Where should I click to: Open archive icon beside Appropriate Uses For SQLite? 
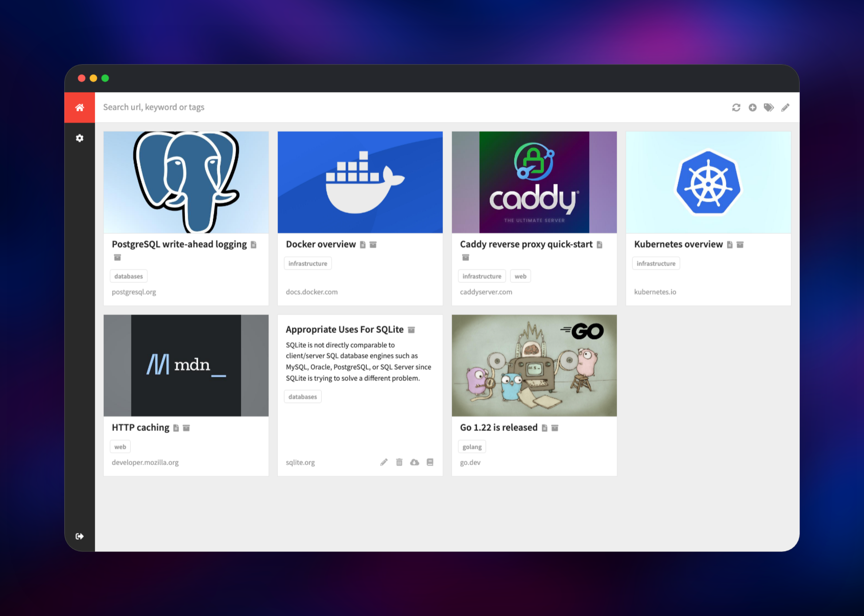pyautogui.click(x=411, y=330)
